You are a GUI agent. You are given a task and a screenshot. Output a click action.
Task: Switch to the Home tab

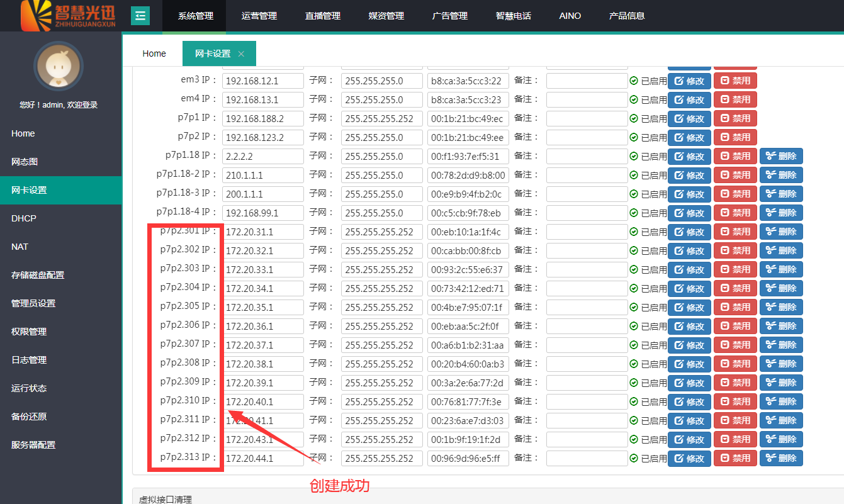(x=154, y=53)
